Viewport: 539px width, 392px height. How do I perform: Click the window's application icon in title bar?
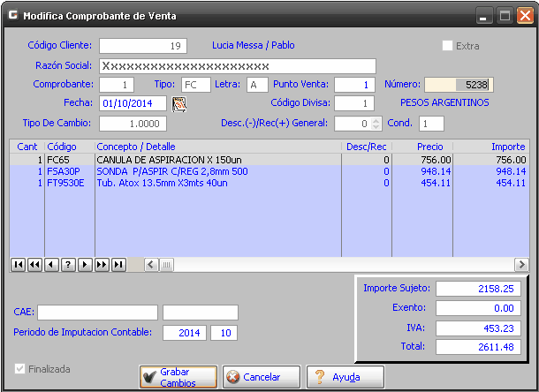click(x=13, y=15)
